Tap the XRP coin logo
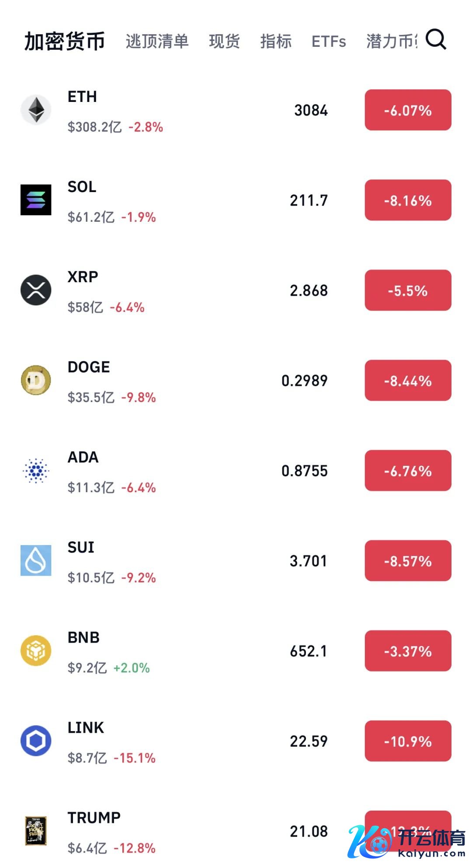 pos(36,290)
